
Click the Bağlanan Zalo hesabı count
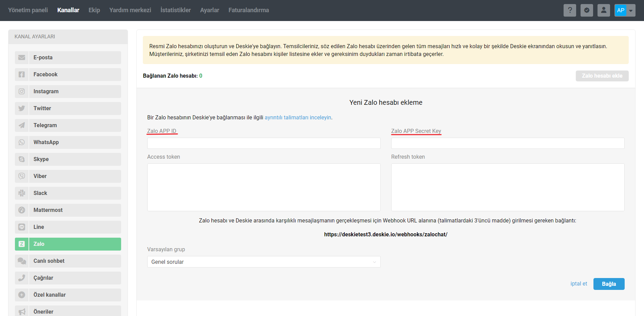pyautogui.click(x=201, y=76)
